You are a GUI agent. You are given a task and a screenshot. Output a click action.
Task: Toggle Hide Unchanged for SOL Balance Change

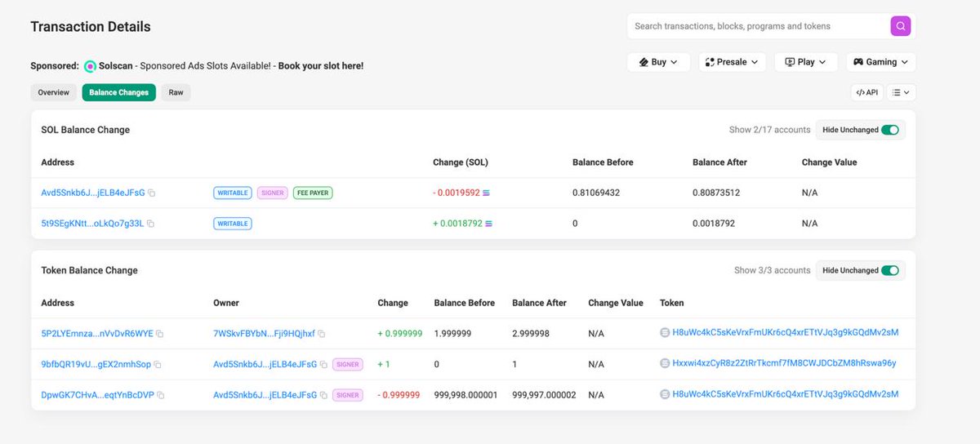tap(889, 130)
